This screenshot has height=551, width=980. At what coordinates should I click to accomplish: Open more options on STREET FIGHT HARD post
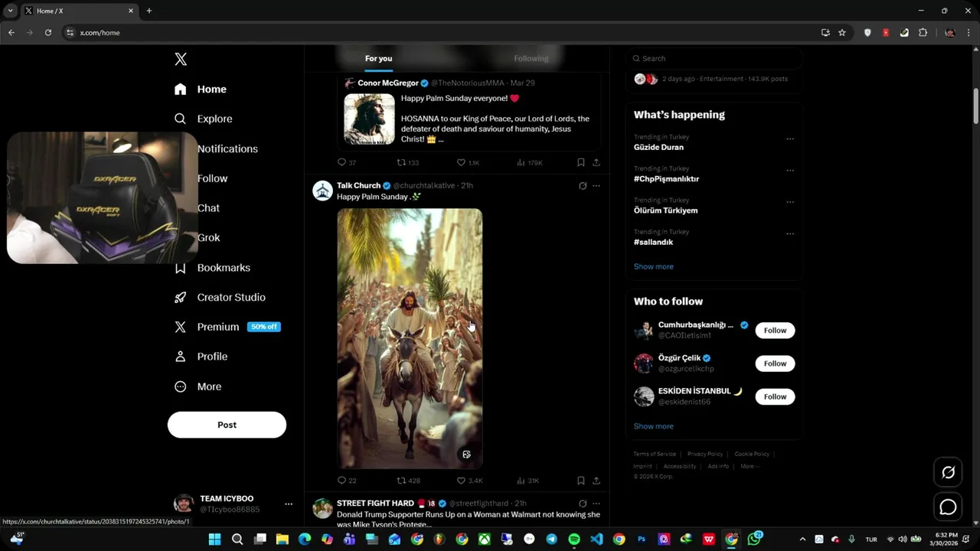pos(596,504)
